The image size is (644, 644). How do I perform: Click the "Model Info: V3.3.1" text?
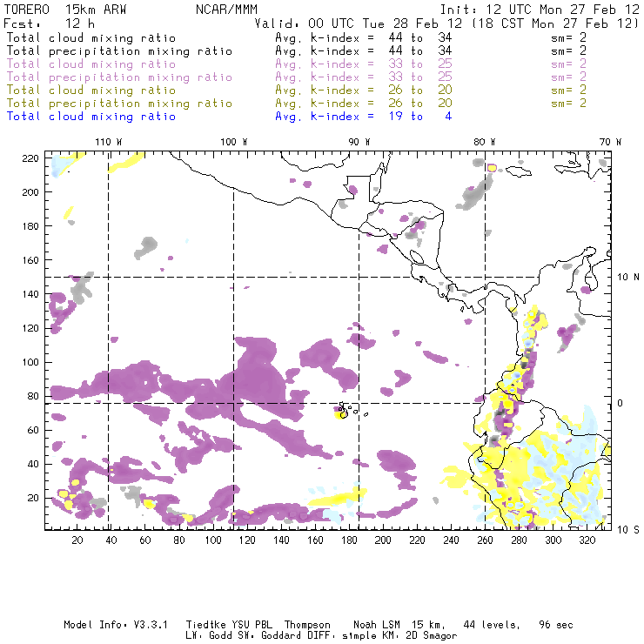point(116,625)
